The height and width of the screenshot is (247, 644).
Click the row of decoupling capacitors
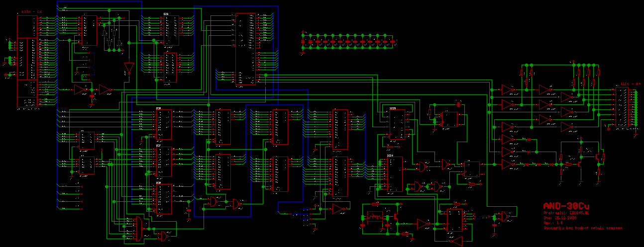pos(347,41)
